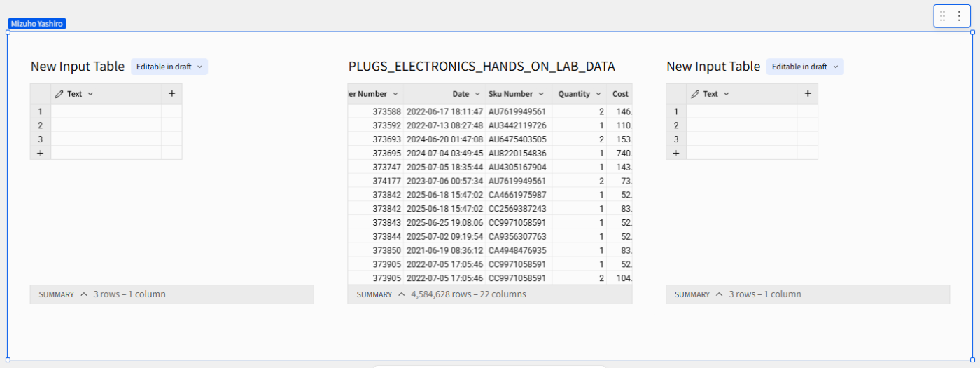Open the left Text column header menu
This screenshot has width=980, height=368.
[90, 94]
